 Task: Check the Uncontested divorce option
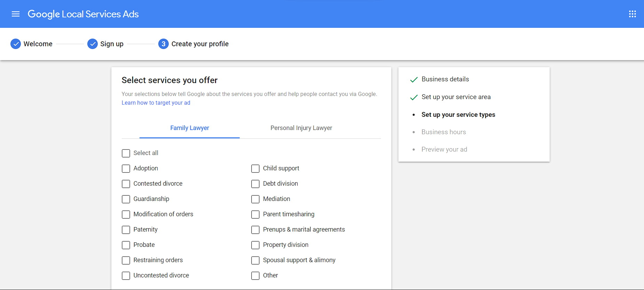click(126, 276)
